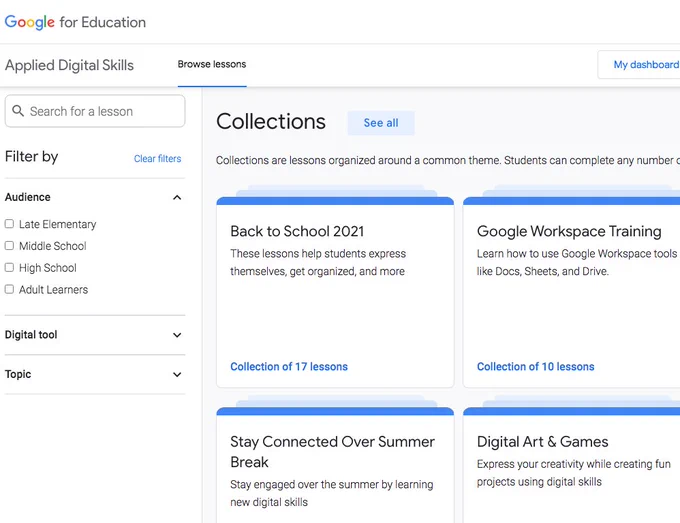Open Collection of 10 lessons link
The height and width of the screenshot is (523, 680).
click(x=536, y=366)
